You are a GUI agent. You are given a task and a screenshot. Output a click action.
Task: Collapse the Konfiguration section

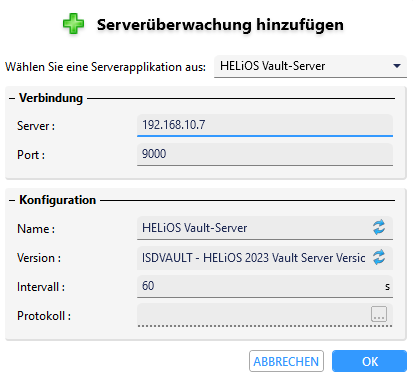[x=12, y=201]
